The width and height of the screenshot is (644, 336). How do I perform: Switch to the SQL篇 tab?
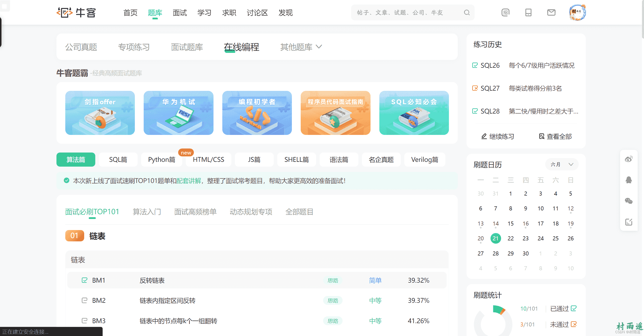118,160
